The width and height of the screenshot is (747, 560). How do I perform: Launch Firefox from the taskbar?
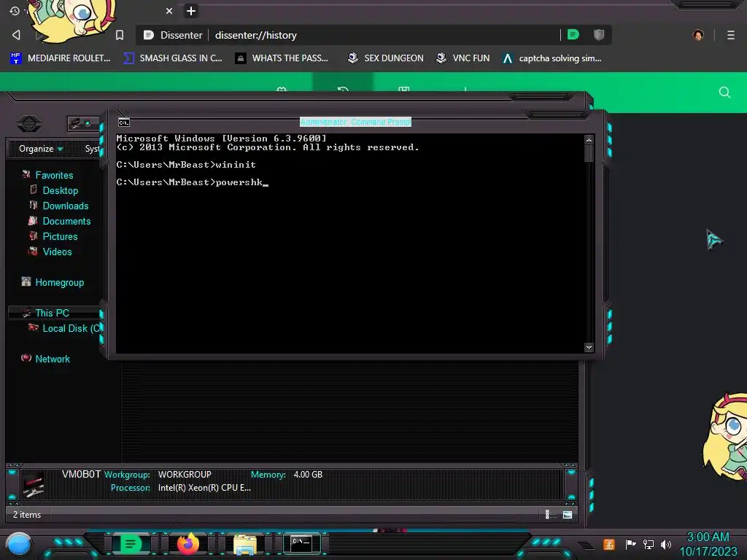click(188, 544)
